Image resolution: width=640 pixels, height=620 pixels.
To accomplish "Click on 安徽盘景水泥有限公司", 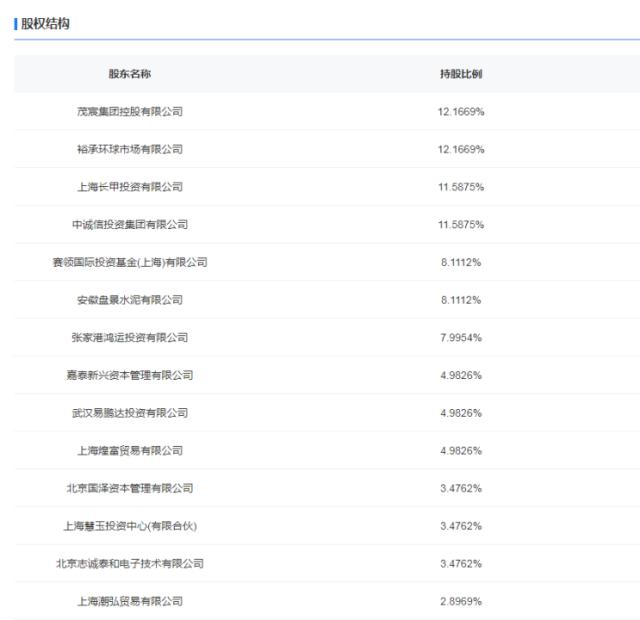I will (130, 300).
